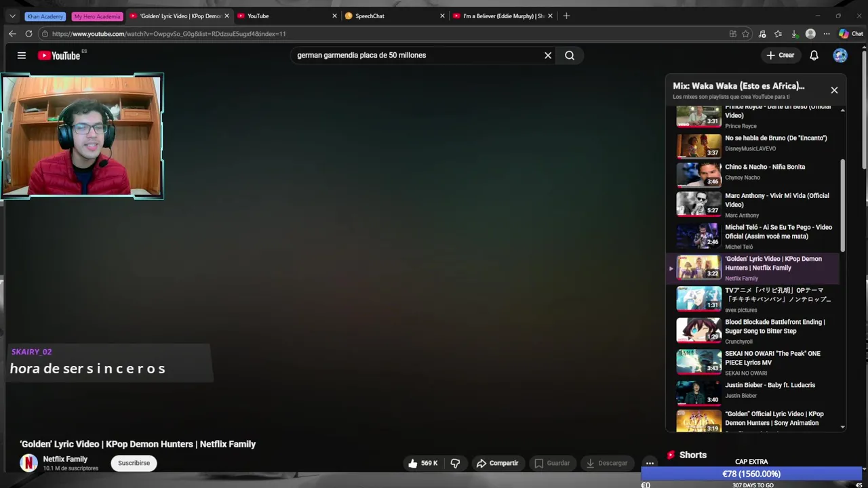The height and width of the screenshot is (488, 868).
Task: Select the browser address bar URL
Action: [169, 34]
